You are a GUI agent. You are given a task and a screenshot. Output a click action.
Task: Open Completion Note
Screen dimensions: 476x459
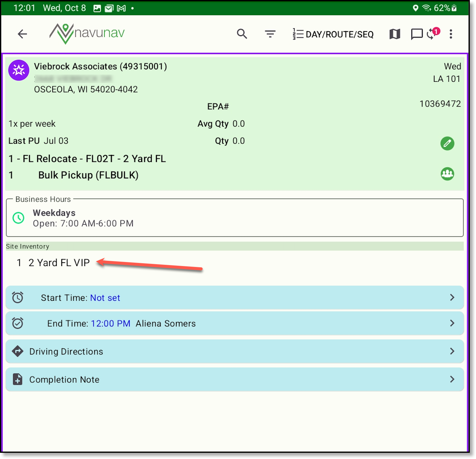[235, 379]
